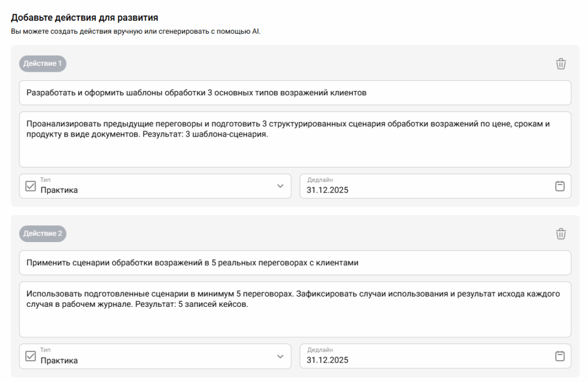Focus the Действие 2 title starting with Применить
This screenshot has height=382, width=588.
(192, 263)
